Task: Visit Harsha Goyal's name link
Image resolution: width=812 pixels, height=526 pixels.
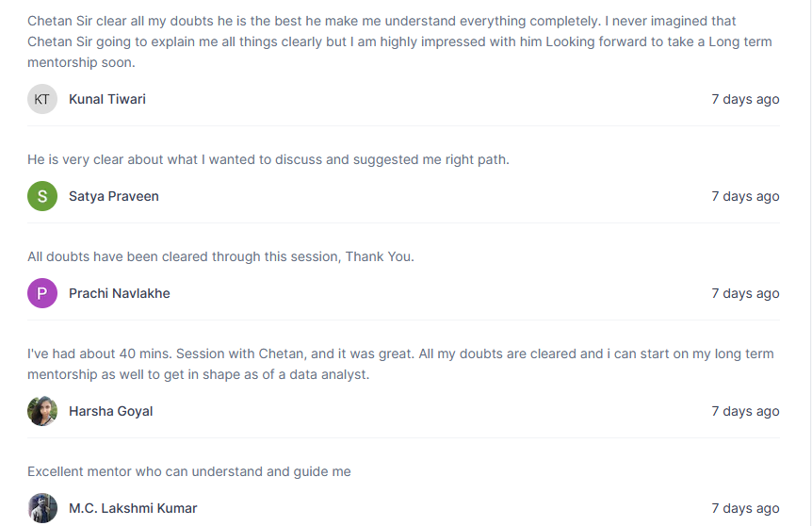Action: (111, 412)
